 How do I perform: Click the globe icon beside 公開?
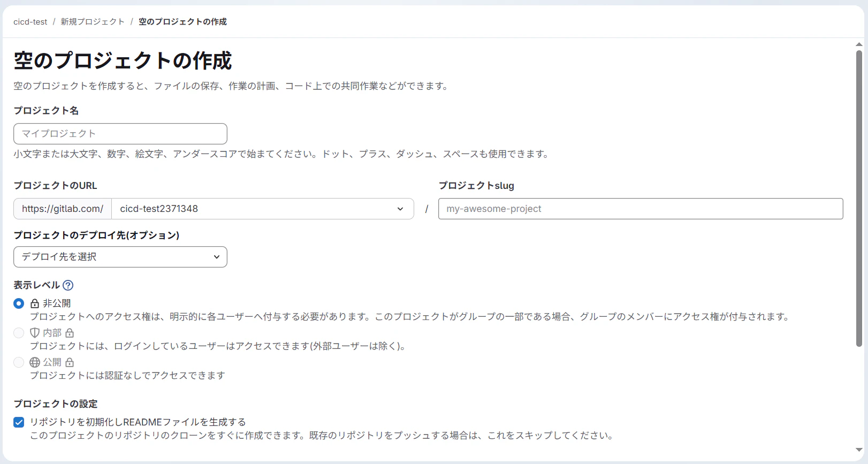click(x=35, y=362)
